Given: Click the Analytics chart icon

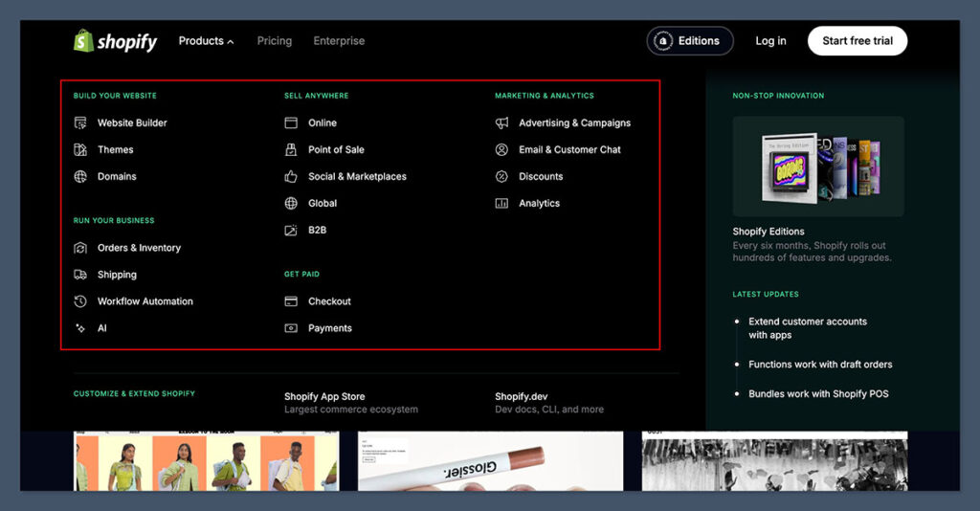Looking at the screenshot, I should pos(501,204).
